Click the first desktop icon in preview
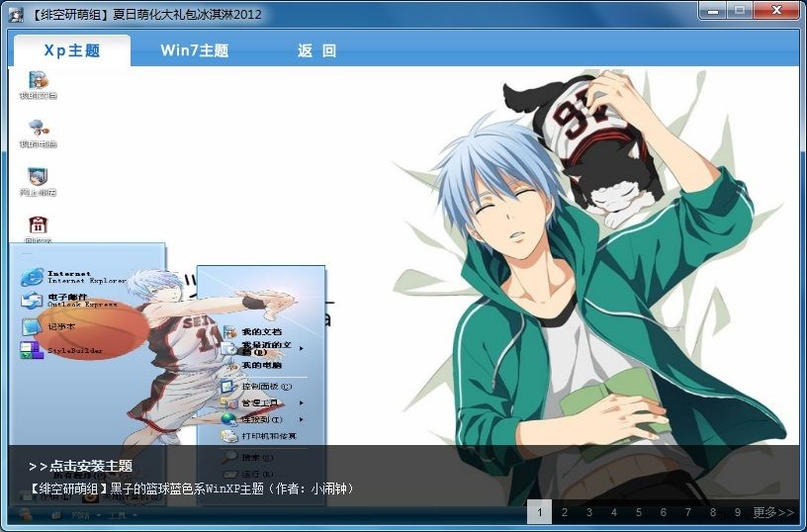The image size is (807, 532). click(x=38, y=83)
